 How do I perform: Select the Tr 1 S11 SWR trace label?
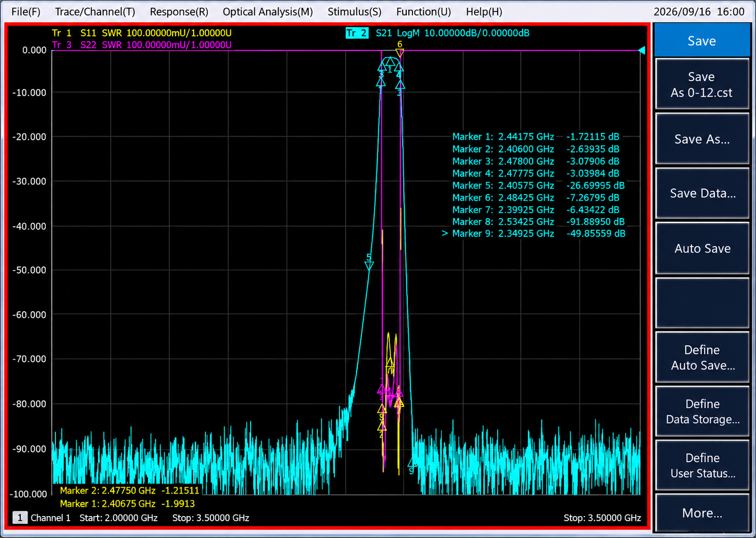[142, 33]
